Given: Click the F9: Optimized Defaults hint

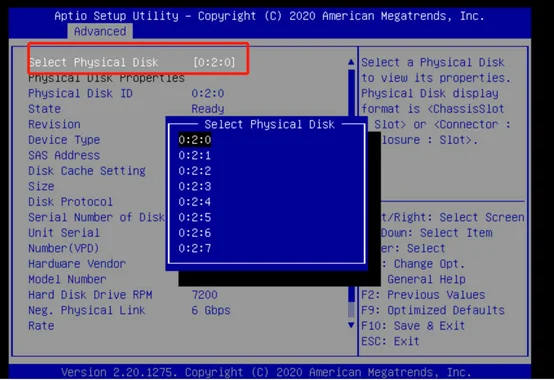Looking at the screenshot, I should coord(433,311).
